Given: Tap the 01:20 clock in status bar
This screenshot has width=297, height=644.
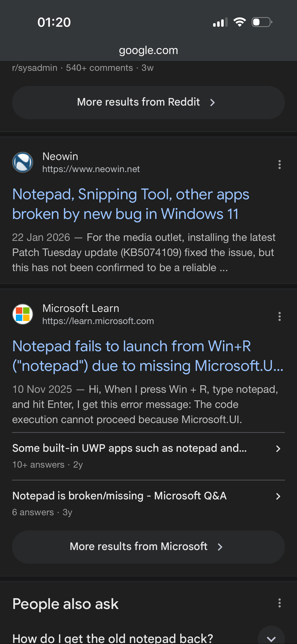Looking at the screenshot, I should (x=54, y=22).
